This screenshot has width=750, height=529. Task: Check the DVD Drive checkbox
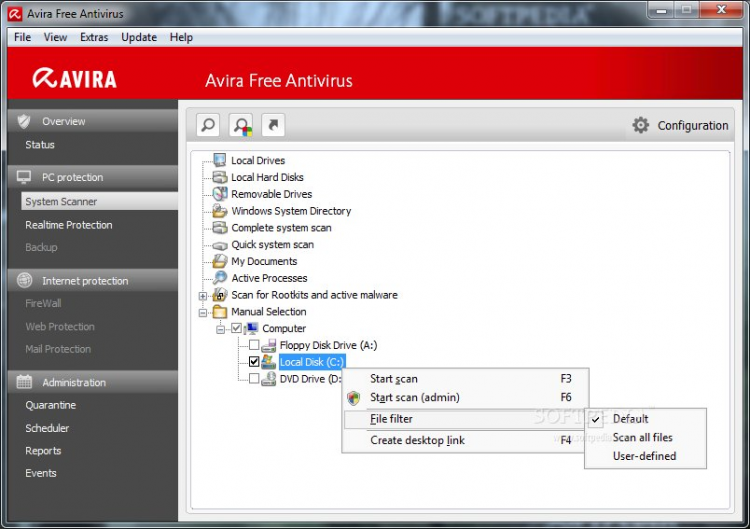tap(254, 378)
